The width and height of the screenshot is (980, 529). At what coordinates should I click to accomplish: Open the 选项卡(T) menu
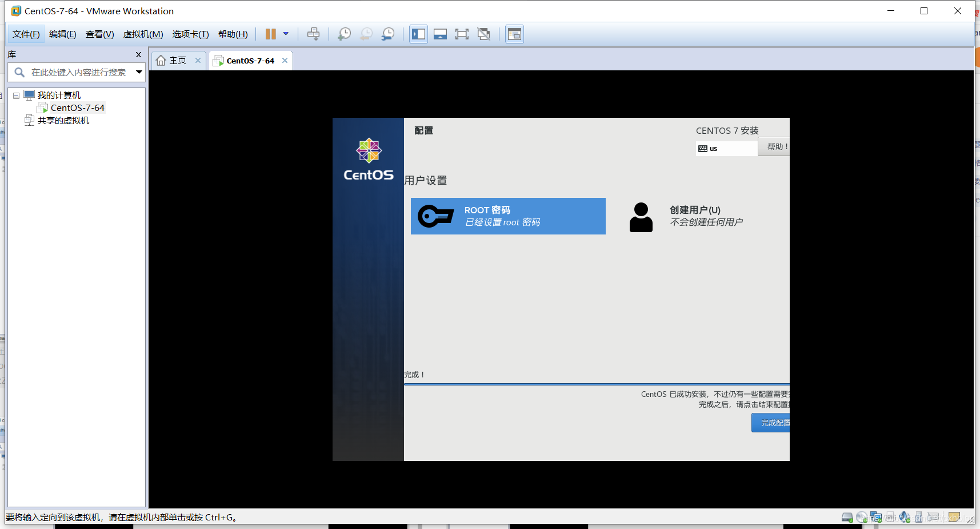191,34
